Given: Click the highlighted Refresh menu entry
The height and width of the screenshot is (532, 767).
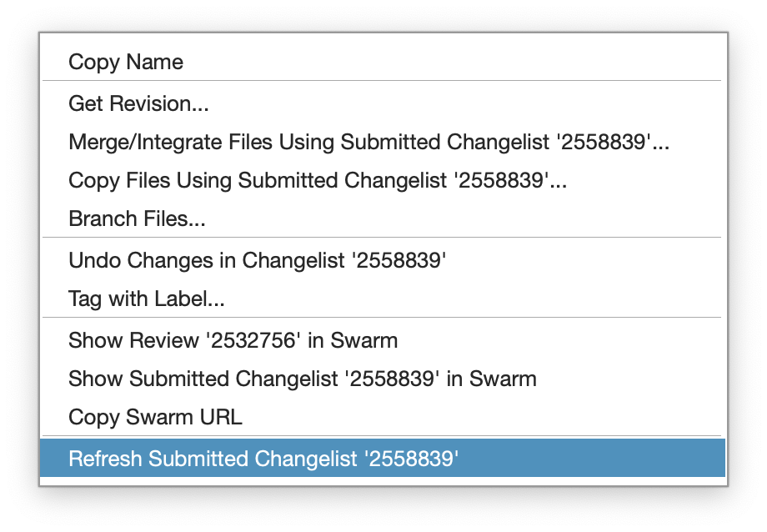Looking at the screenshot, I should tap(383, 458).
